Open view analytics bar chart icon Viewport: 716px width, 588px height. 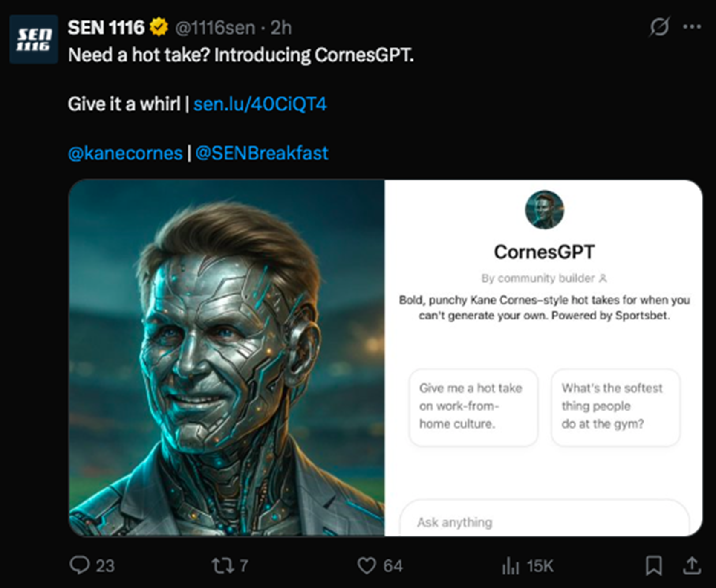tap(510, 566)
